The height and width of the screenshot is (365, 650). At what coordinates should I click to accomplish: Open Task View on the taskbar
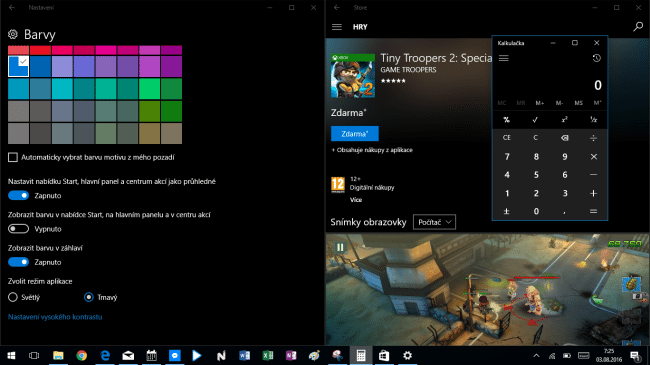point(34,355)
